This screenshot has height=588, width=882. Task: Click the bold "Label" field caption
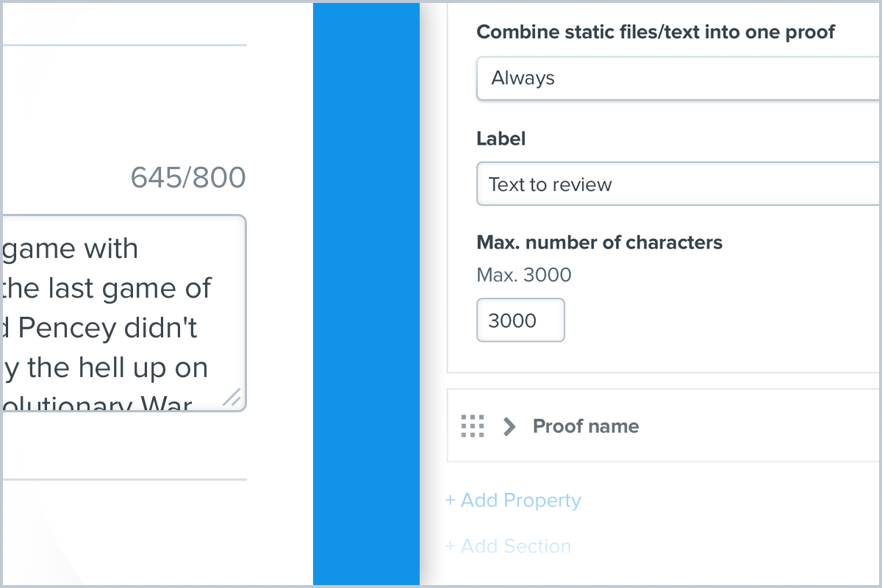(x=501, y=138)
